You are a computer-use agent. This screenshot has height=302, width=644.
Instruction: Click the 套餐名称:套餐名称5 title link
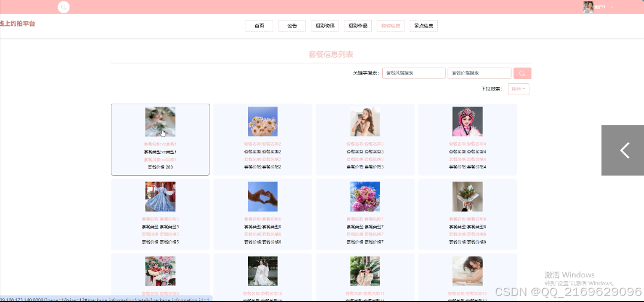pos(160,219)
